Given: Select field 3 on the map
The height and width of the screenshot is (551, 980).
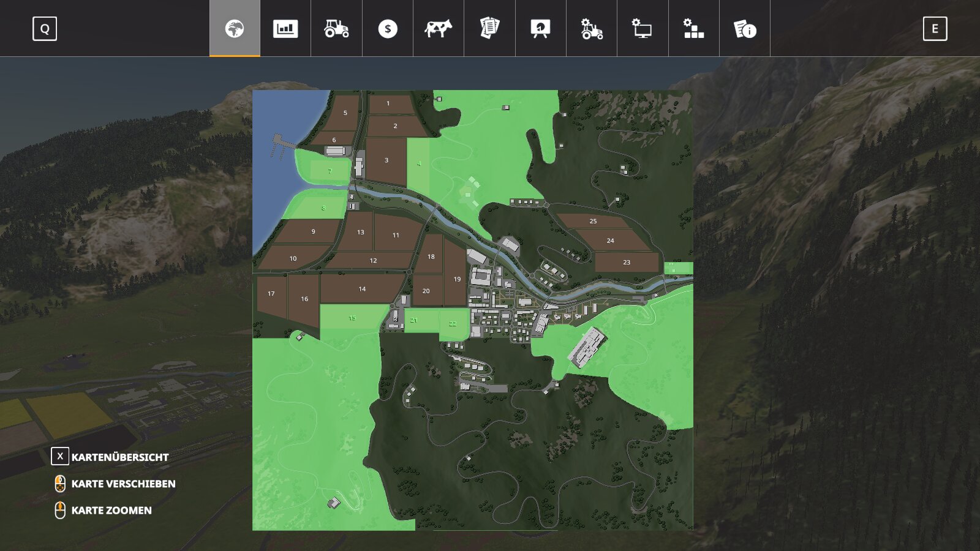Looking at the screenshot, I should (386, 160).
